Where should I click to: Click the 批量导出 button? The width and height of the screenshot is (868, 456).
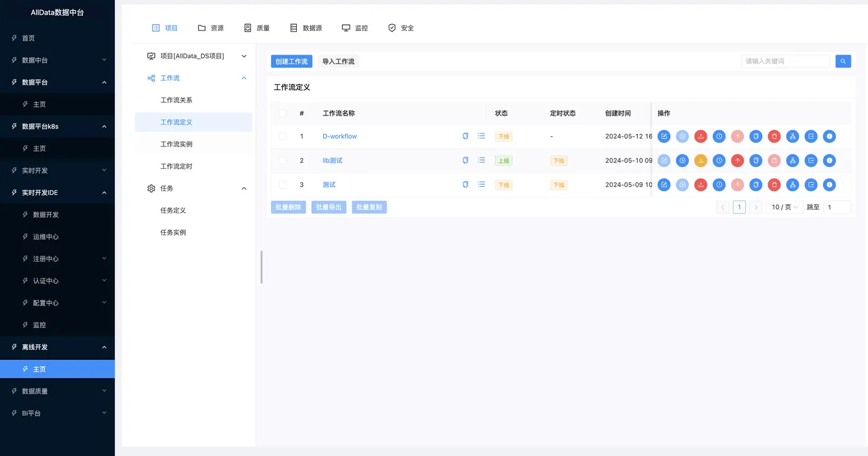tap(329, 207)
